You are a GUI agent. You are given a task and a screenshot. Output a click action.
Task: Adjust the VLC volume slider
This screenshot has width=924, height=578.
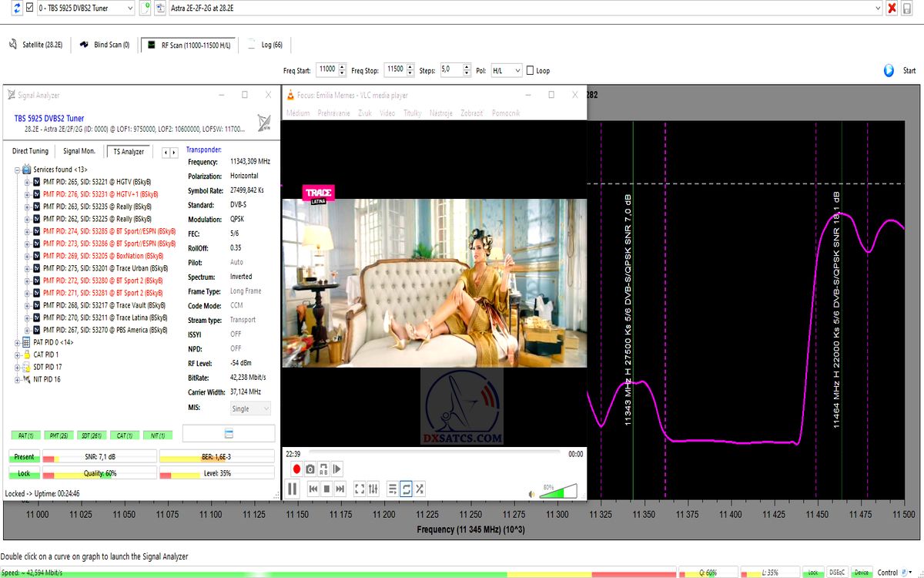558,491
